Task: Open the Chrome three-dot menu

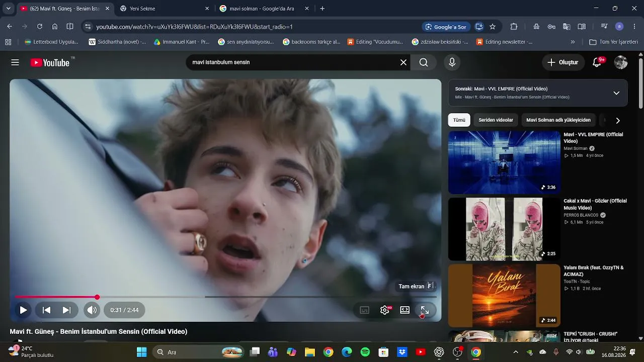Action: tap(634, 27)
